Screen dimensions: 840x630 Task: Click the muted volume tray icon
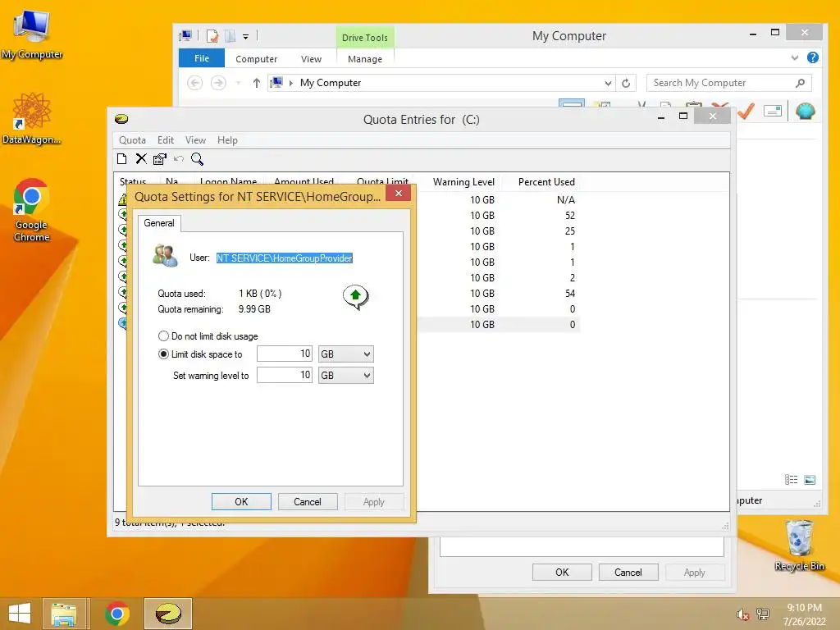[742, 614]
